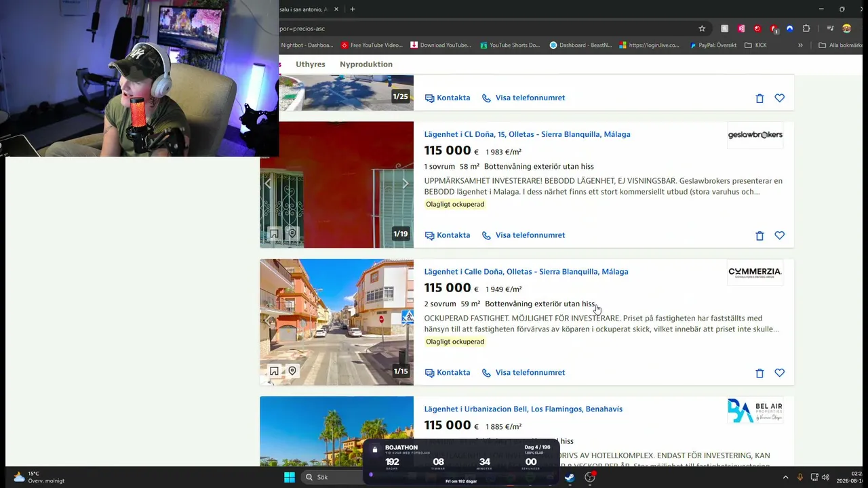Open the Alla bokmärken folder
The width and height of the screenshot is (868, 488).
point(840,45)
